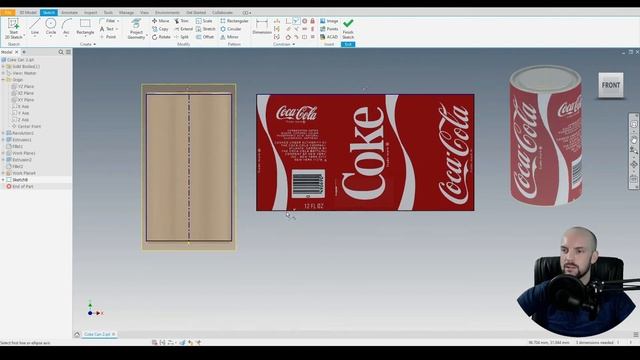Switch to the Tools ribbon tab
The image size is (640, 360).
click(x=108, y=13)
